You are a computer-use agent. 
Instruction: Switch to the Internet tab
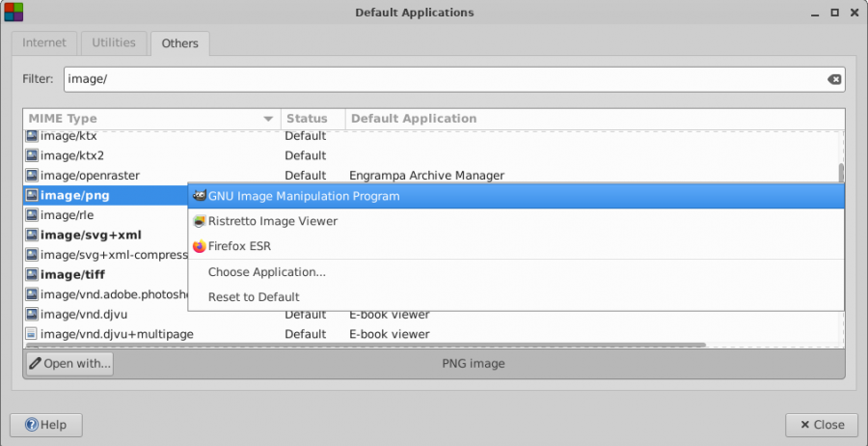pyautogui.click(x=44, y=43)
